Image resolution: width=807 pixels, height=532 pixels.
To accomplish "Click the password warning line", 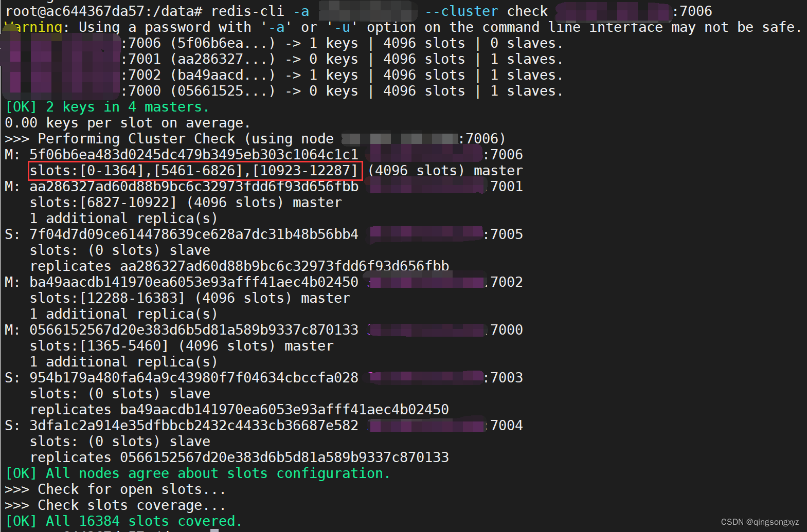I will 403,27.
